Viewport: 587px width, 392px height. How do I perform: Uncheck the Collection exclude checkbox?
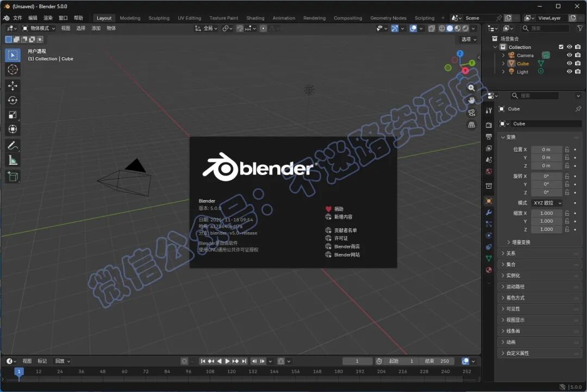(561, 47)
